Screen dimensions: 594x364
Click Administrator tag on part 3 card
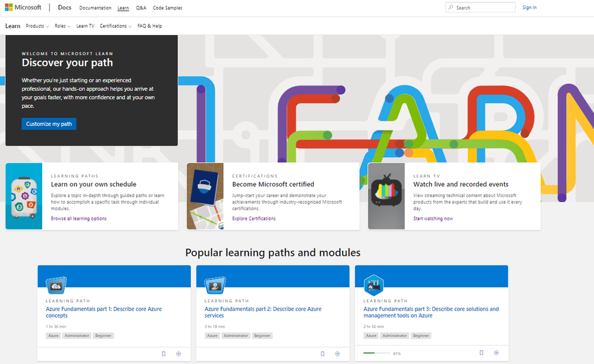[394, 335]
